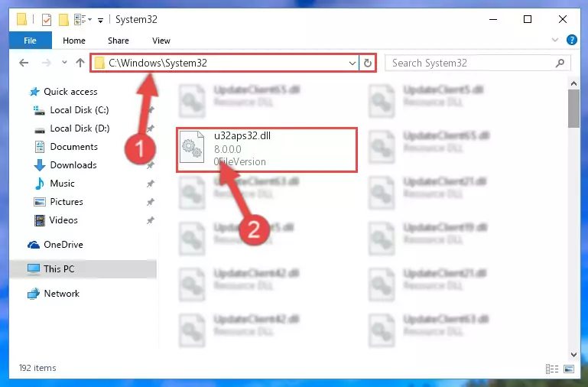588x387 pixels.
Task: Click the Quick access star icon
Action: [34, 92]
